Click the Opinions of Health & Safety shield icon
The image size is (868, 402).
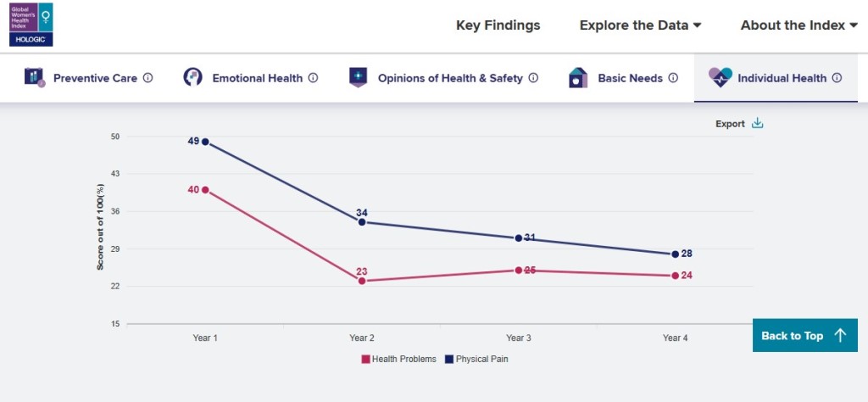pos(358,78)
